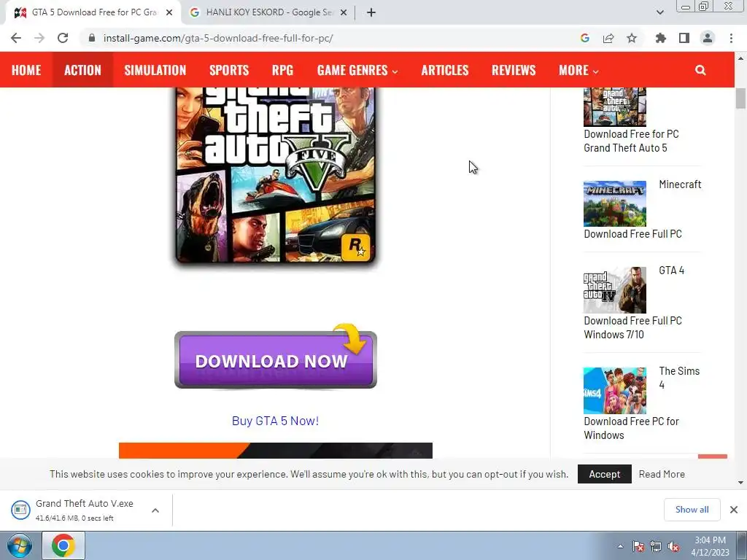This screenshot has height=560, width=747.
Task: Click Read More on cookie notice
Action: 662,474
